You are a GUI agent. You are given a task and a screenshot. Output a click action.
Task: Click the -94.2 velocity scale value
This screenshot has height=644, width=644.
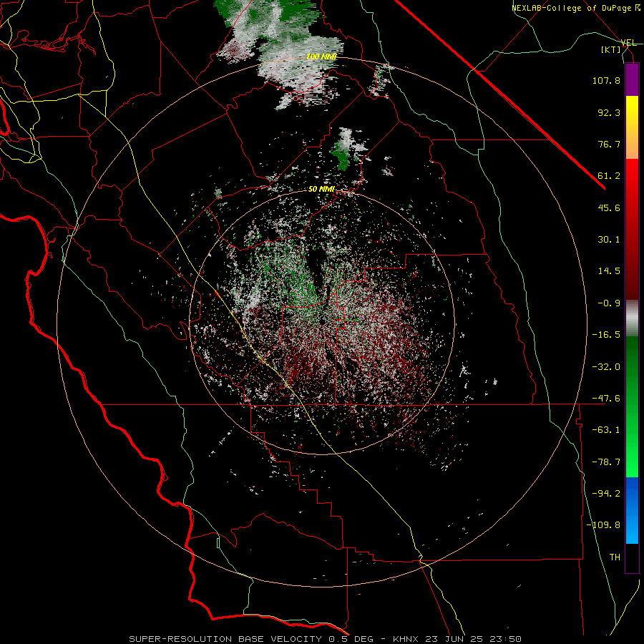pos(606,493)
